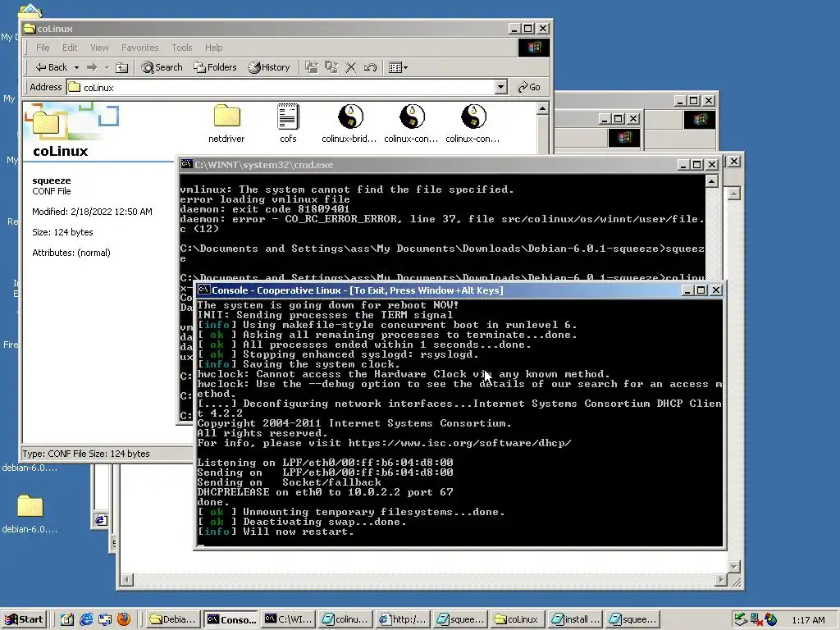Viewport: 840px width, 630px height.
Task: Click the colorful system tray icon
Action: [771, 620]
